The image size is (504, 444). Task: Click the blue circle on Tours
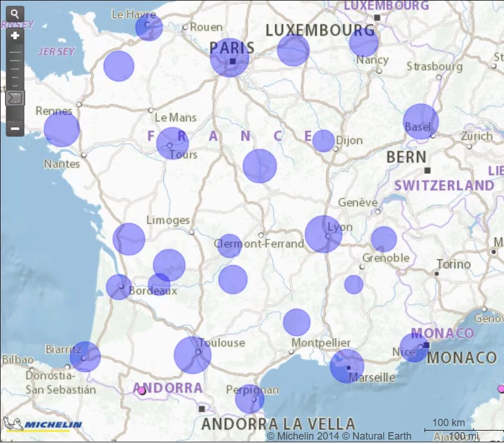[172, 143]
